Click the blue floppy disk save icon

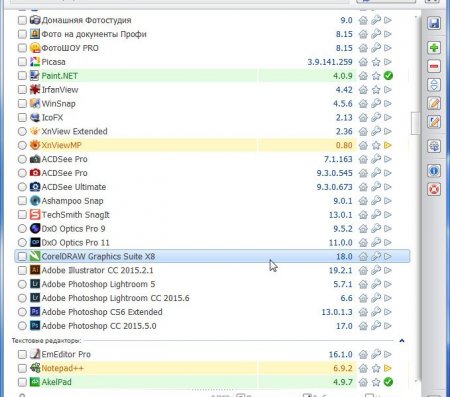[x=434, y=23]
